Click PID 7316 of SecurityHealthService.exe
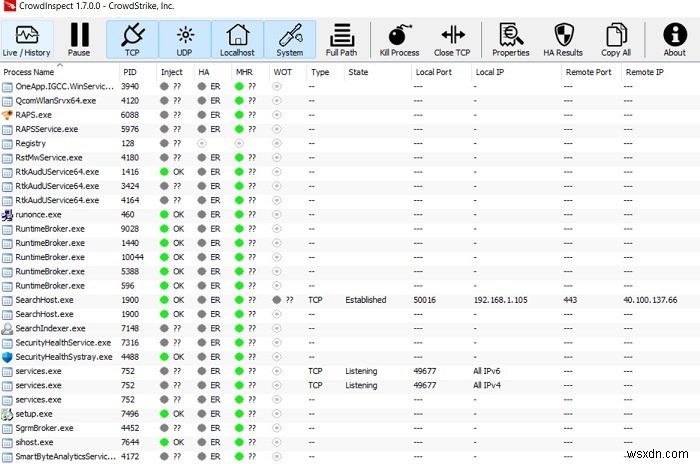This screenshot has width=700, height=464. pyautogui.click(x=130, y=343)
